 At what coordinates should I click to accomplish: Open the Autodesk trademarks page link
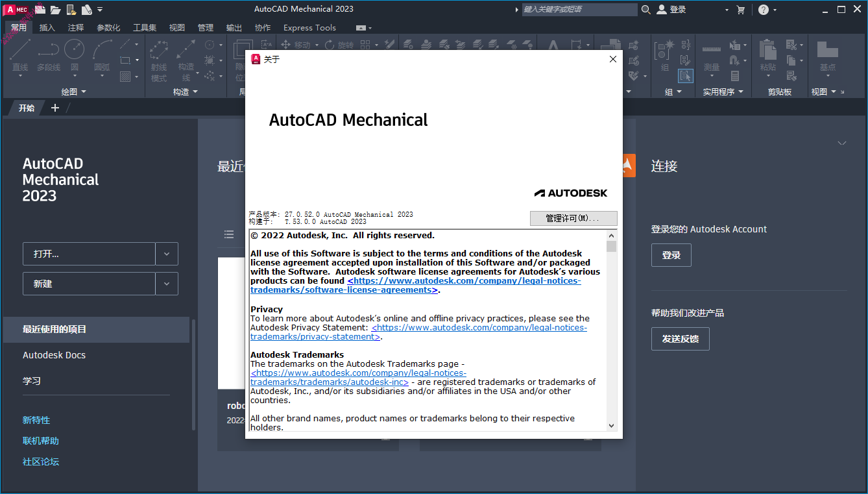pyautogui.click(x=358, y=378)
